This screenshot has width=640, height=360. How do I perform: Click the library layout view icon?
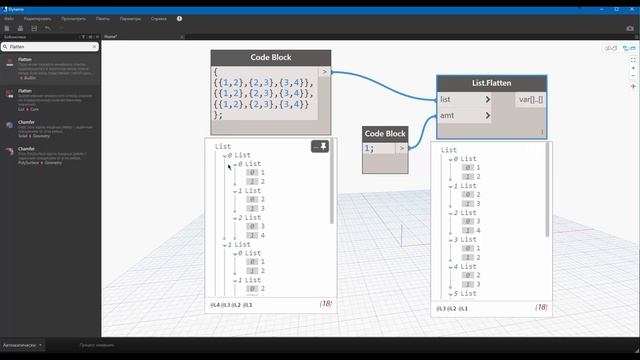pos(91,37)
